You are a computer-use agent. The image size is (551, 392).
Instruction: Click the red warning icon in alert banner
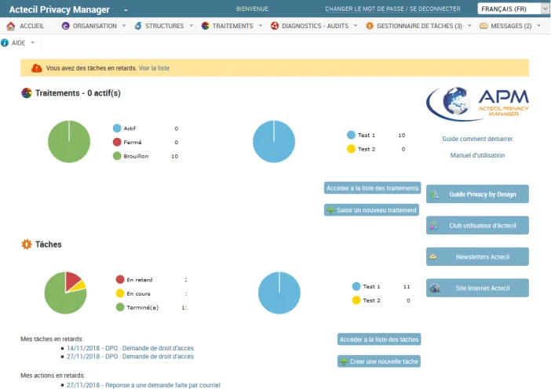[x=37, y=68]
